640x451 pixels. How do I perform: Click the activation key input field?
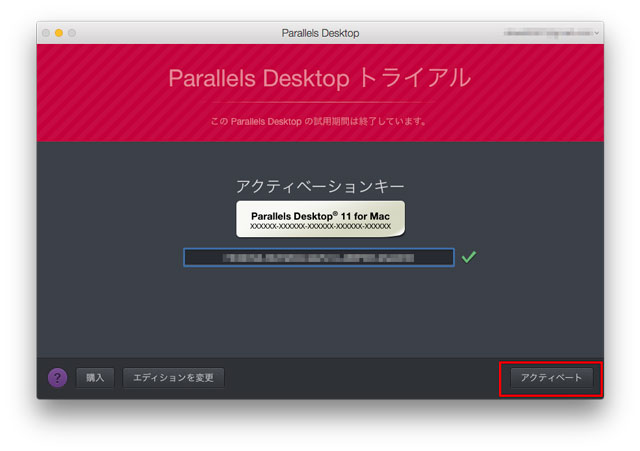tap(319, 258)
